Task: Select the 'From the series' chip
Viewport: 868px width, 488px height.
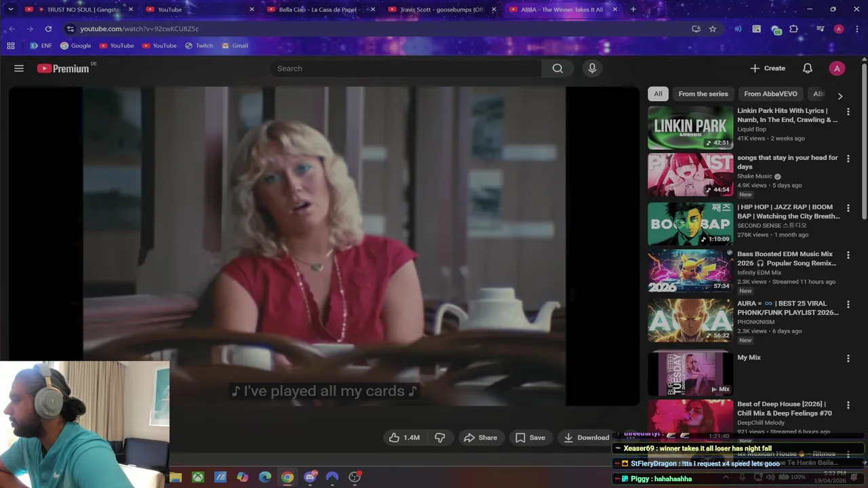Action: tap(703, 94)
